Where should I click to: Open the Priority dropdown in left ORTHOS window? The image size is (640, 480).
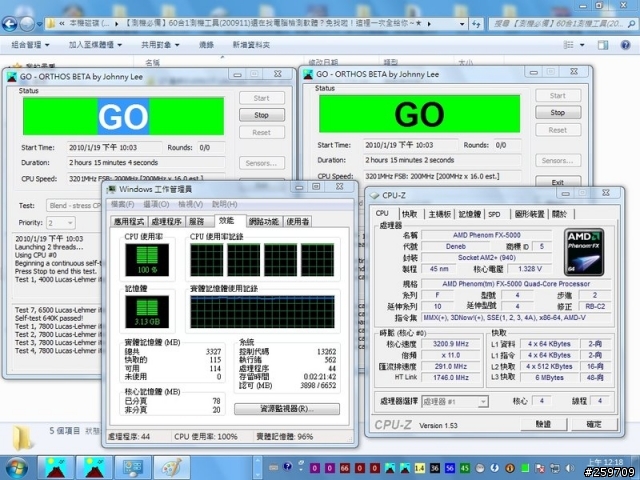(x=61, y=223)
